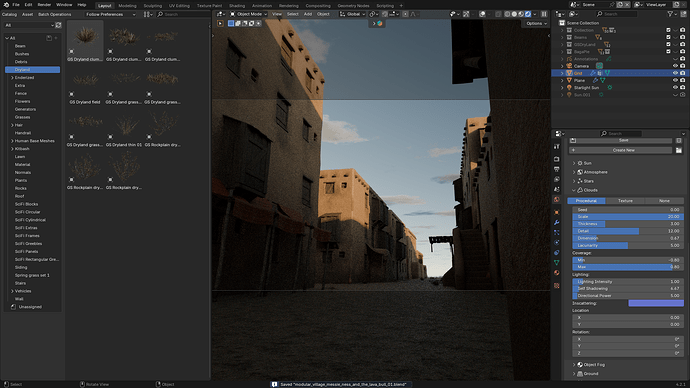Adjust the clouds Scale slider
This screenshot has height=388, width=690.
click(x=628, y=217)
